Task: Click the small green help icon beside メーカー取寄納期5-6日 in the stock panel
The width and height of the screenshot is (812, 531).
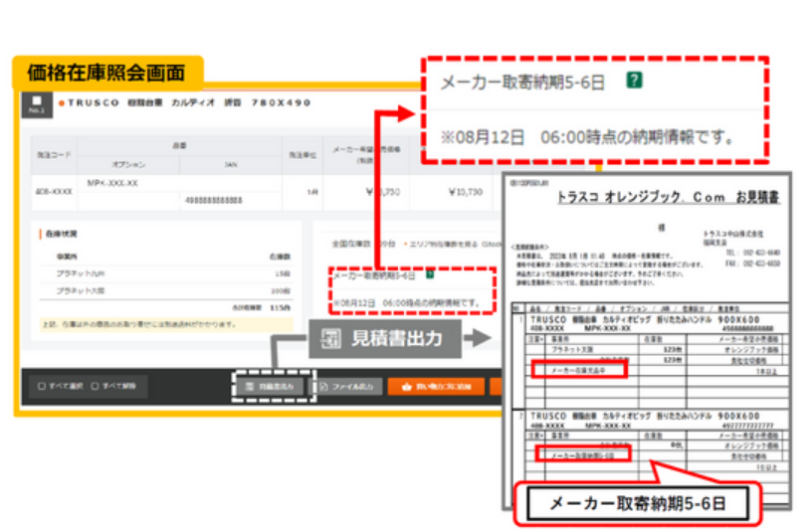Action: 430,274
